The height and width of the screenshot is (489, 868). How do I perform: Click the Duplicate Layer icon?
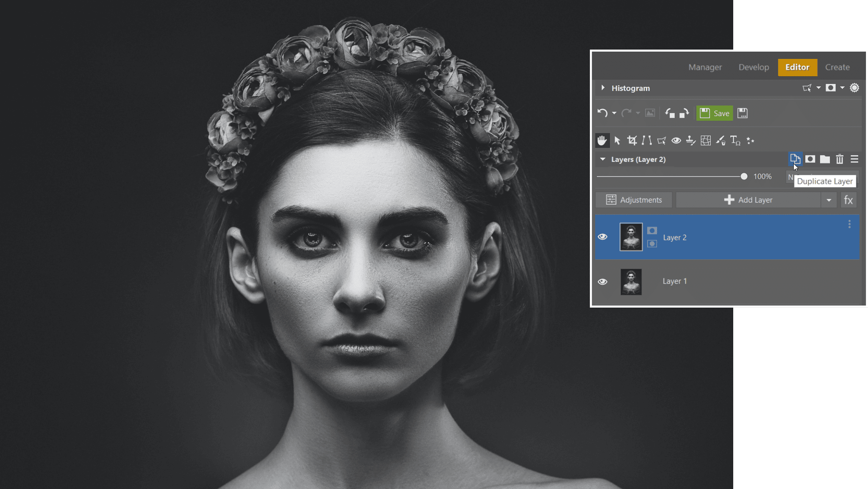pyautogui.click(x=795, y=159)
